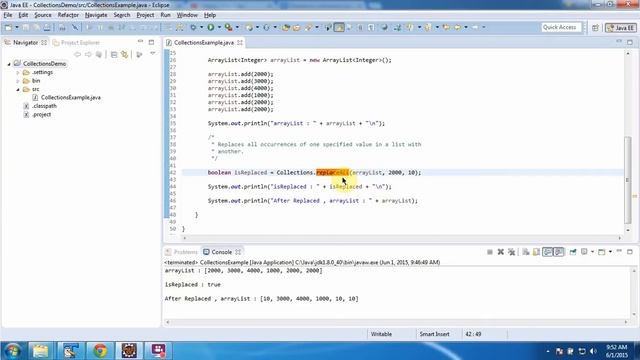640x360 pixels.
Task: Open Chrome from the Windows taskbar
Action: pos(100,351)
